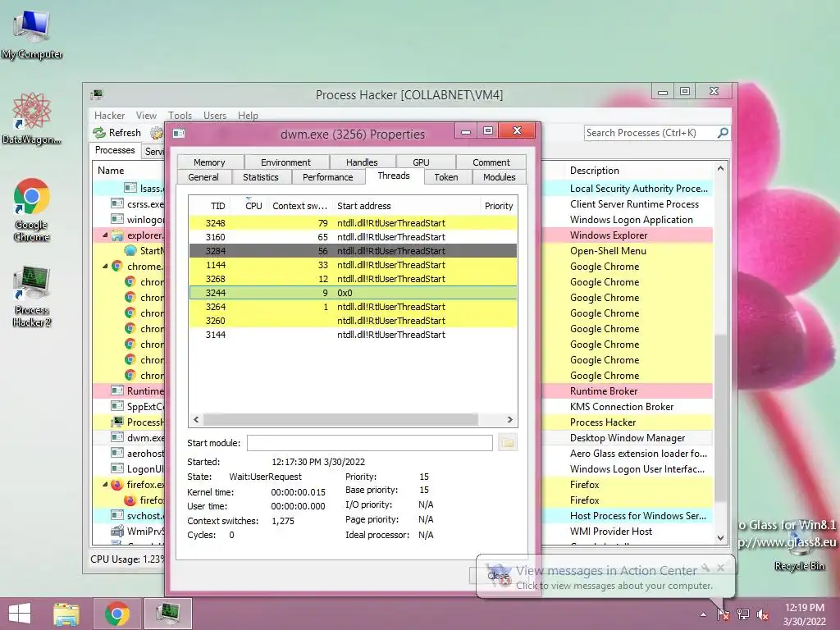840x630 pixels.
Task: Collapse the firefox.exe process tree
Action: [105, 484]
